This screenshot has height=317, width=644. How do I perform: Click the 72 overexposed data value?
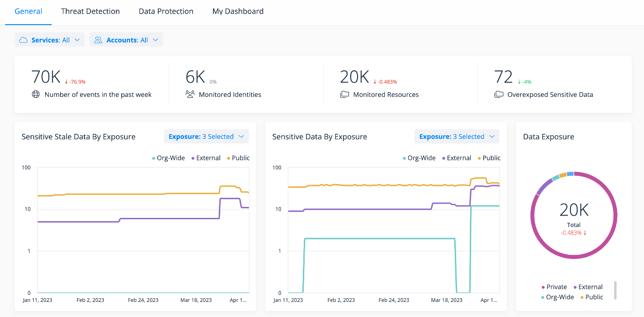point(504,77)
